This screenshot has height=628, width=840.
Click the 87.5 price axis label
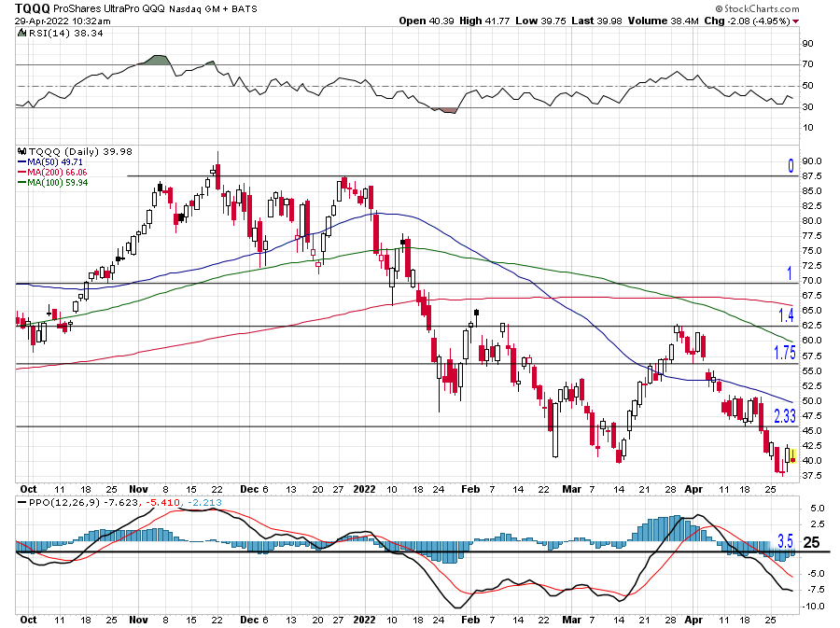(x=811, y=176)
